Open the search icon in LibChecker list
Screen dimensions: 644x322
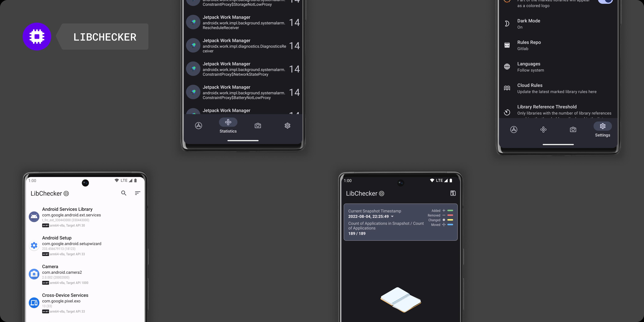coord(123,193)
